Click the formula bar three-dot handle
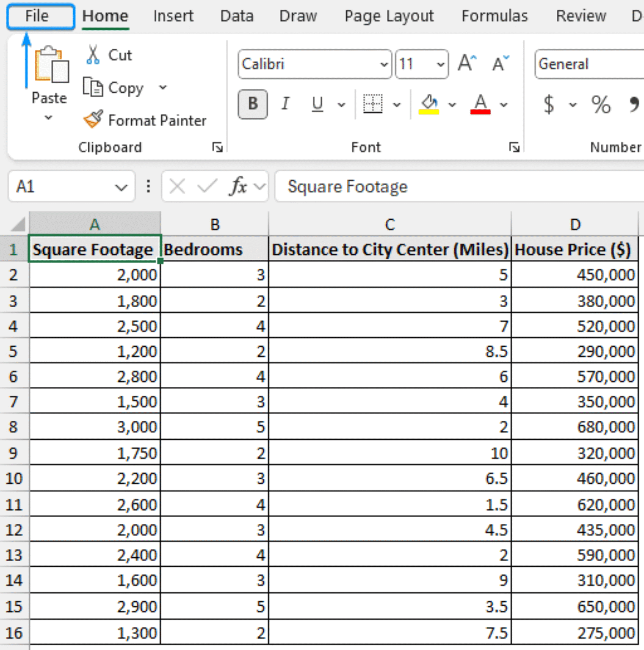The image size is (644, 650). coord(148,186)
